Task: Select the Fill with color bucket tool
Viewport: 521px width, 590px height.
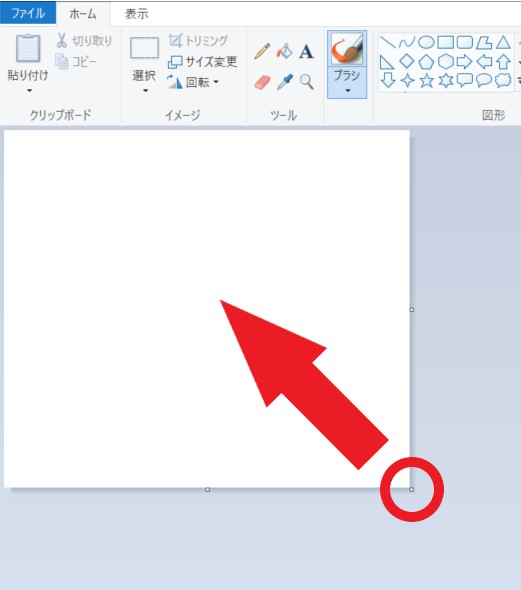Action: tap(284, 51)
